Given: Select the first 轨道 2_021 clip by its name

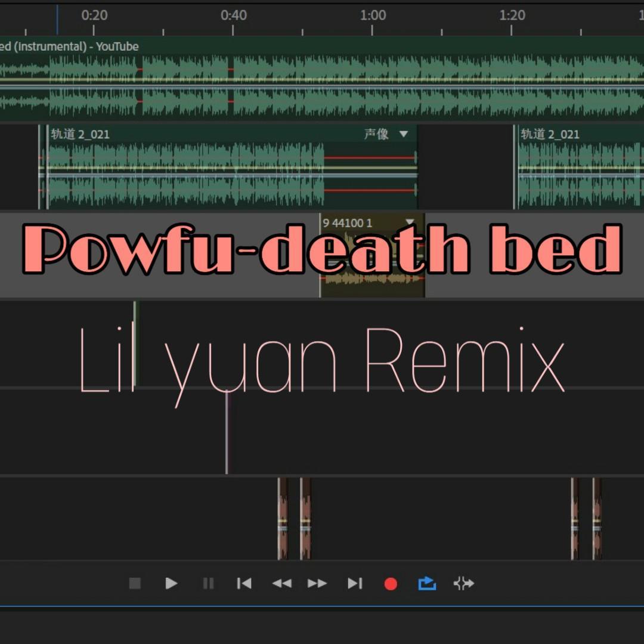Looking at the screenshot, I should (x=80, y=134).
